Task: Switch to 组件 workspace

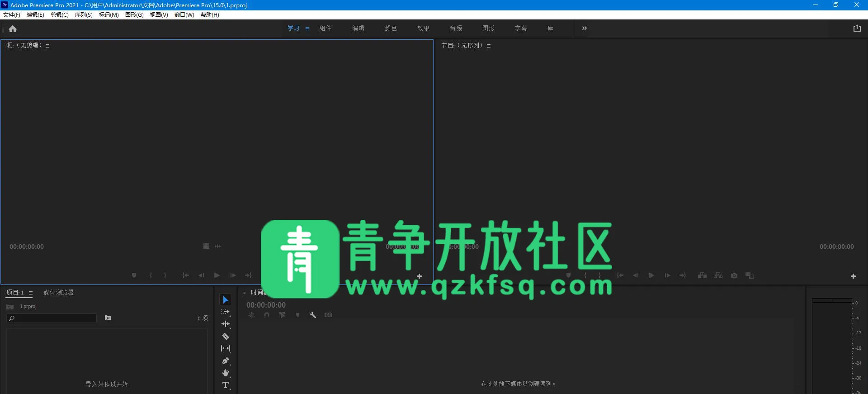Action: (x=326, y=28)
